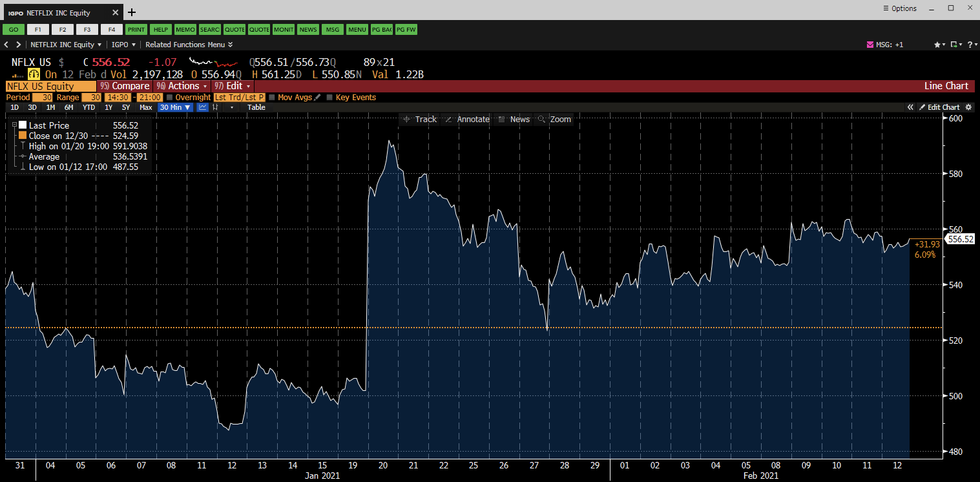
Task: Click the NEWS key button
Action: [x=308, y=29]
